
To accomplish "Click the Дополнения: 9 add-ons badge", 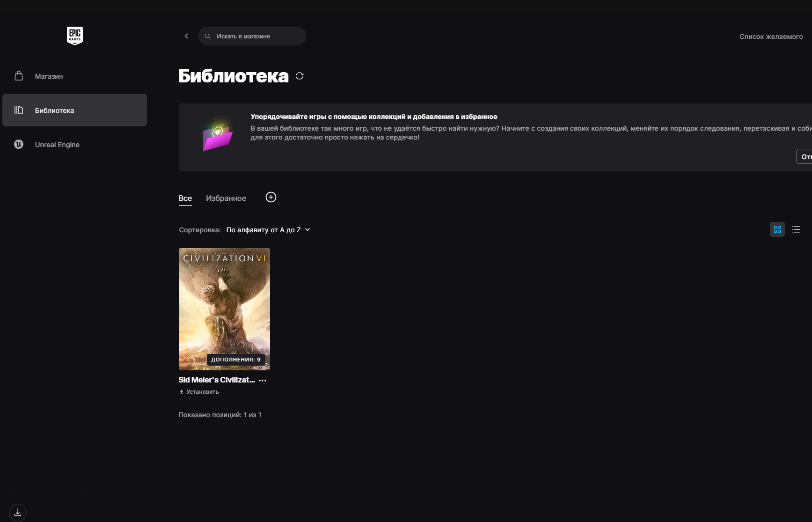I will point(236,360).
